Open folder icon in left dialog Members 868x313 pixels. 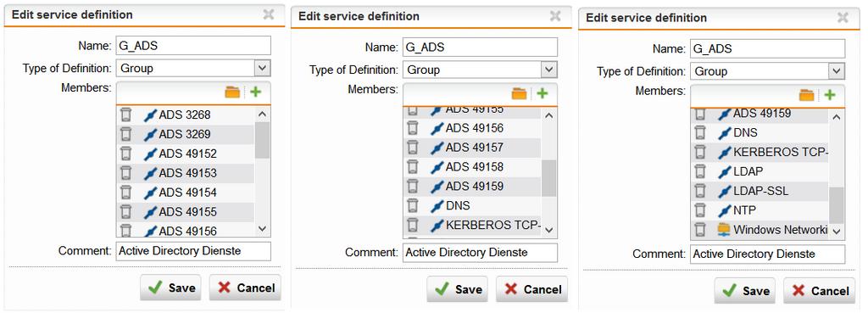point(232,92)
